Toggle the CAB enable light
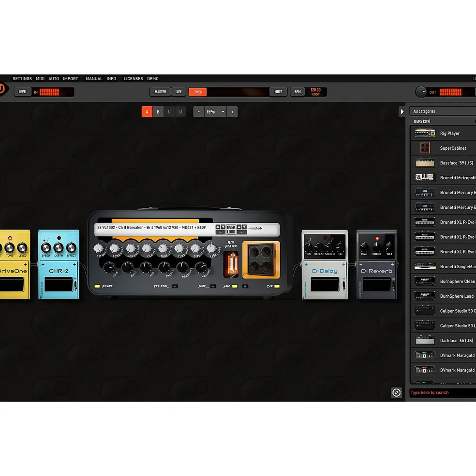The image size is (476, 476). pyautogui.click(x=277, y=286)
